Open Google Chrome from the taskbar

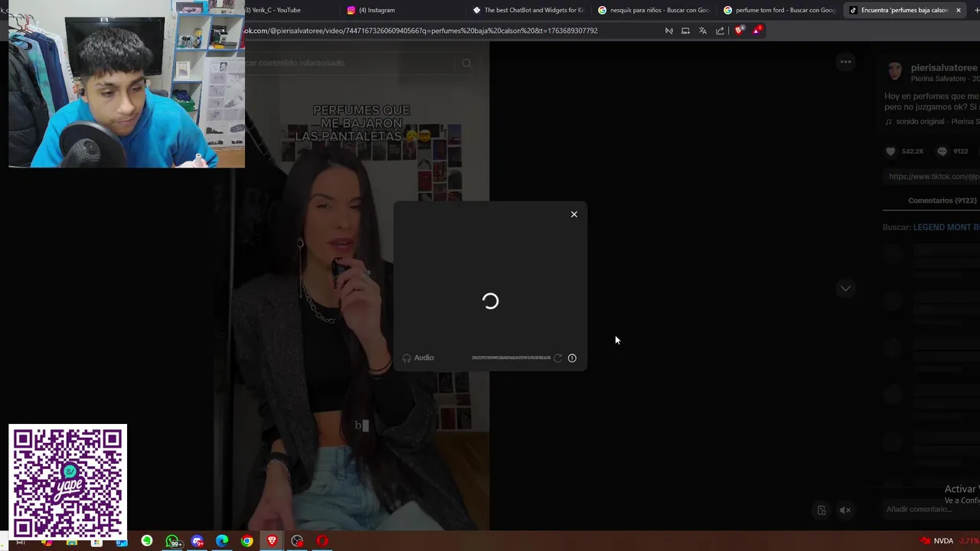[x=247, y=541]
